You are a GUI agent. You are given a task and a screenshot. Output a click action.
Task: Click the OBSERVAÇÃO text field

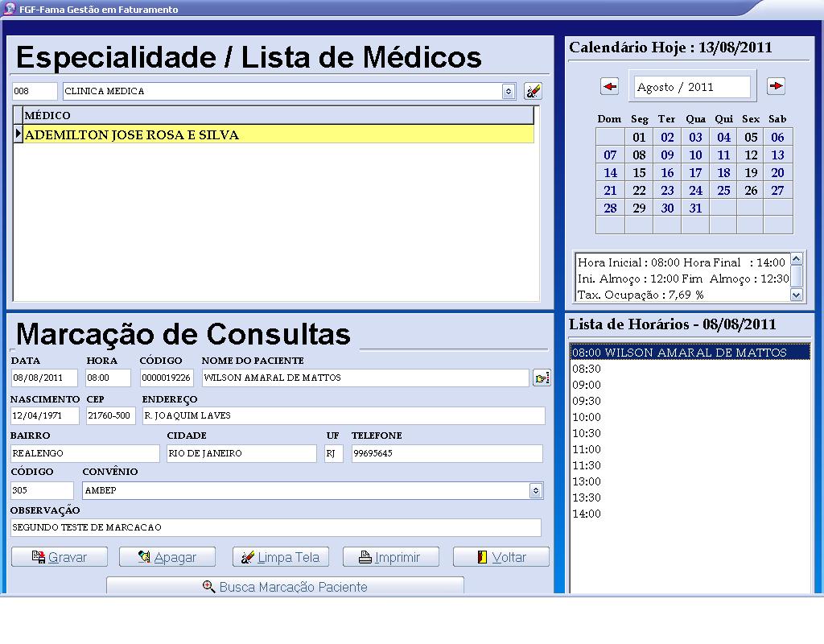(x=276, y=527)
